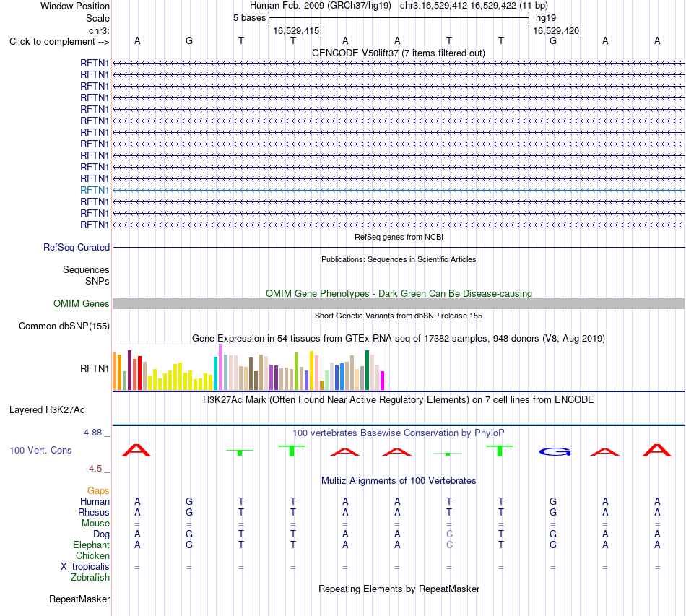Click the 'Click to complement -->' label

click(59, 42)
